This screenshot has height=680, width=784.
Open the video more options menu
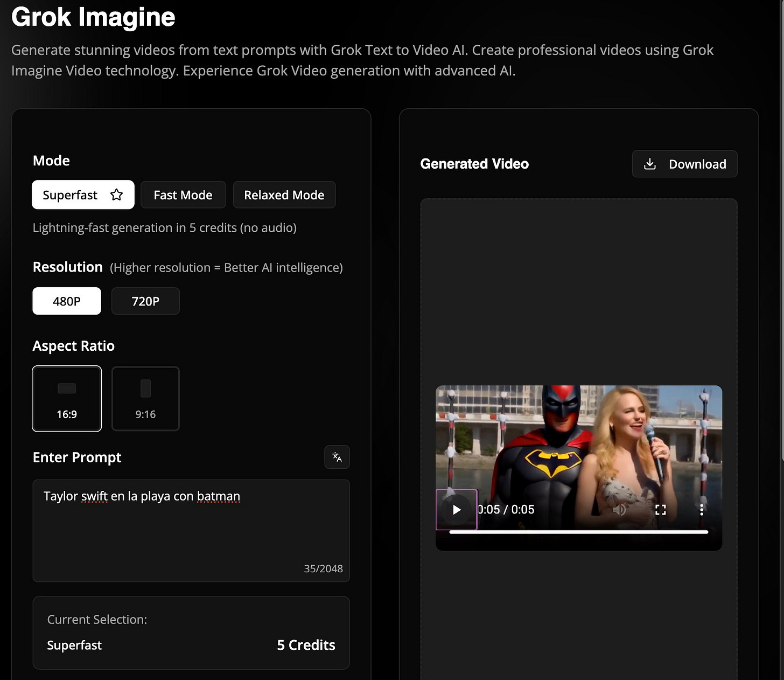[701, 510]
